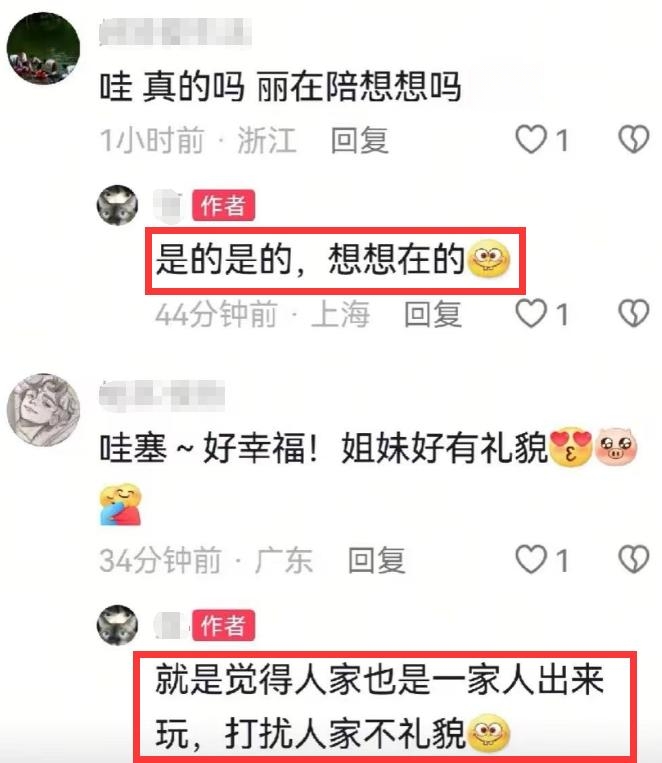662x763 pixels.
Task: Open author's cat avatar in second reply
Action: (x=117, y=625)
